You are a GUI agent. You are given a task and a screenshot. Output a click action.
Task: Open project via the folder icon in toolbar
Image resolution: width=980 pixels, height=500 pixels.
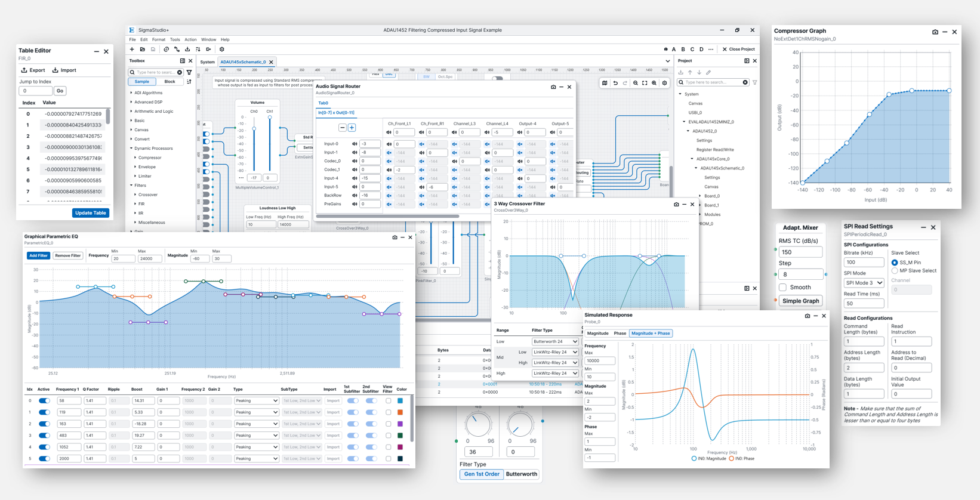click(143, 50)
